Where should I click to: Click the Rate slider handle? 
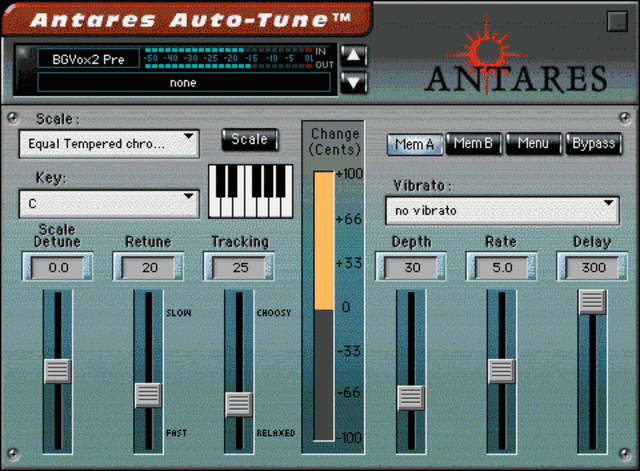click(x=502, y=371)
